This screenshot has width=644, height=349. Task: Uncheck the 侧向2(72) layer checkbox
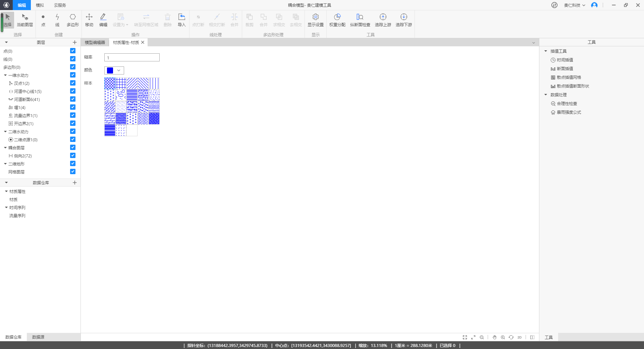tap(73, 155)
